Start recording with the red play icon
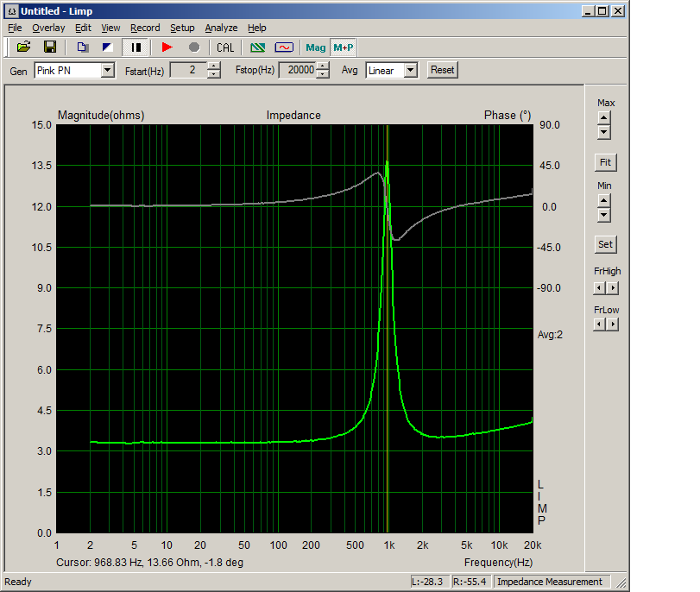700x592 pixels. (167, 47)
